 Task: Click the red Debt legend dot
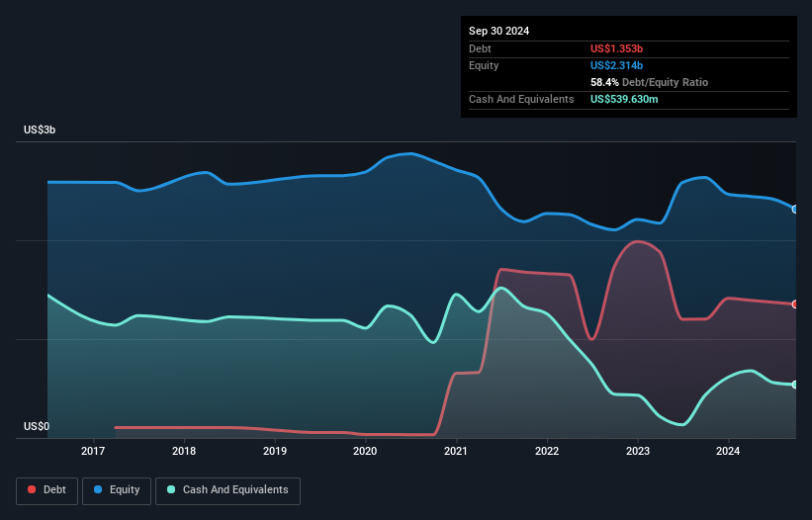32,489
